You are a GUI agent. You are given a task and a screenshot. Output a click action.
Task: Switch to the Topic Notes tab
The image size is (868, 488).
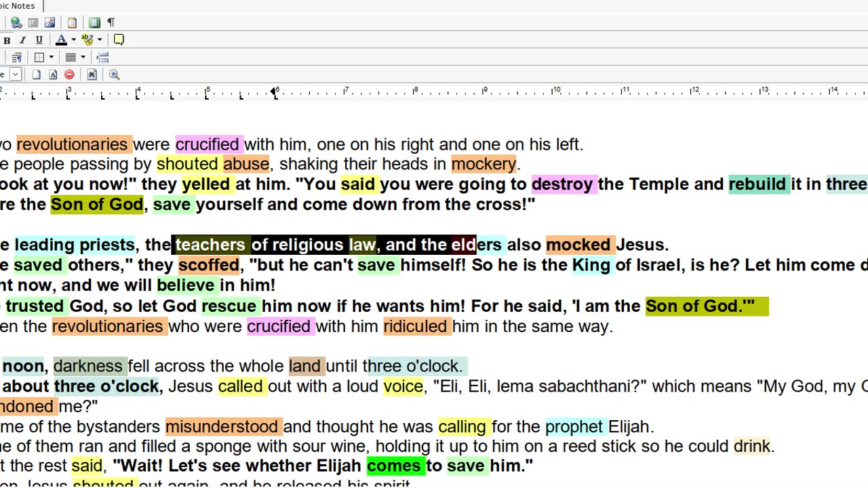click(18, 6)
